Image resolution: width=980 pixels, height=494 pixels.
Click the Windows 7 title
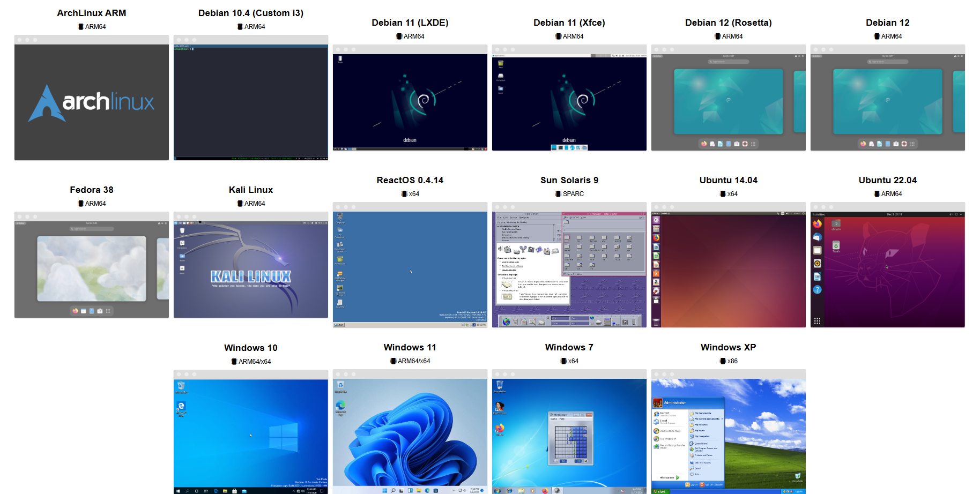[x=569, y=347]
